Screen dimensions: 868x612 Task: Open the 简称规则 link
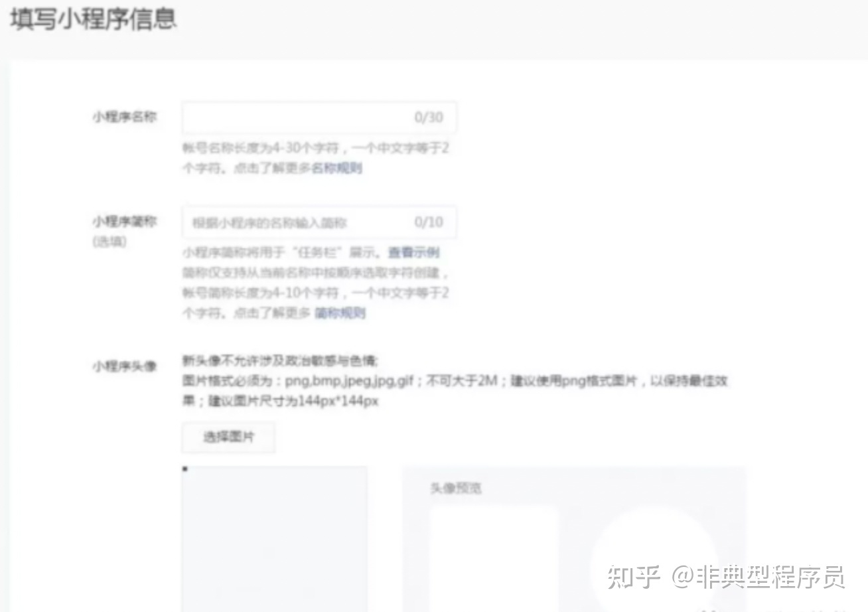click(x=340, y=313)
